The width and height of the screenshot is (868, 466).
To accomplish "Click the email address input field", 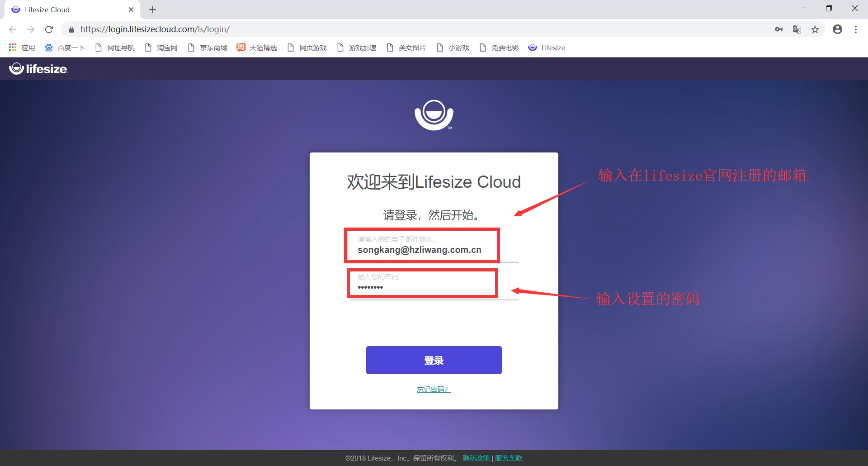I will [x=434, y=247].
